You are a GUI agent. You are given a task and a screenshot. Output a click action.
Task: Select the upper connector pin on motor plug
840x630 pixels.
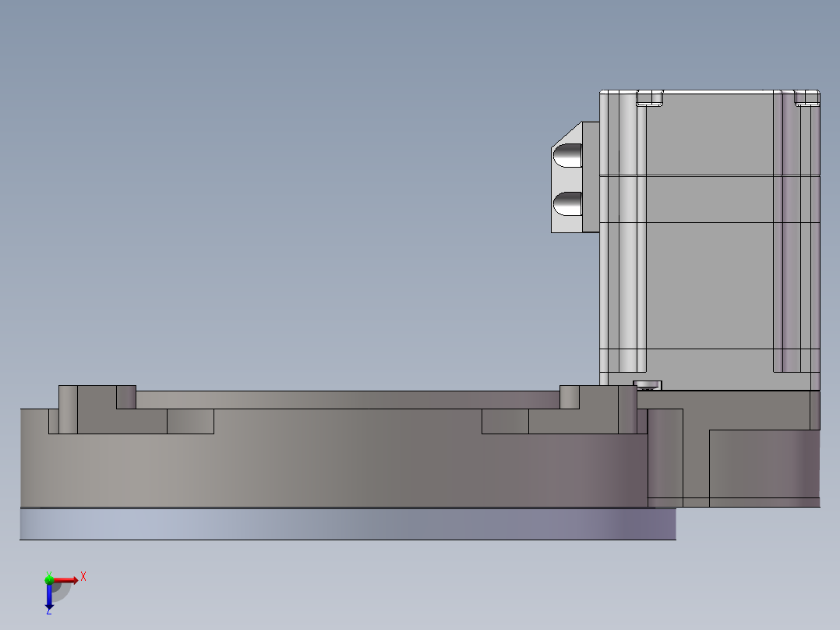click(x=567, y=155)
